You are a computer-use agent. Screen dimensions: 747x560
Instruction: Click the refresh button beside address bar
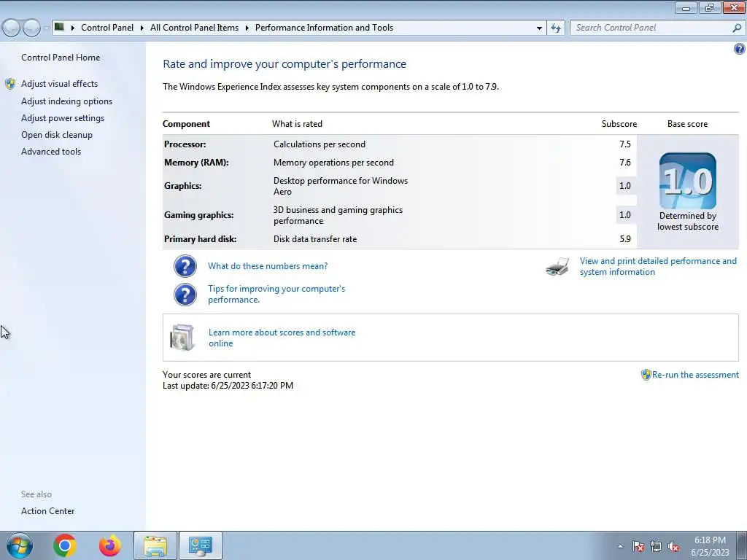556,28
